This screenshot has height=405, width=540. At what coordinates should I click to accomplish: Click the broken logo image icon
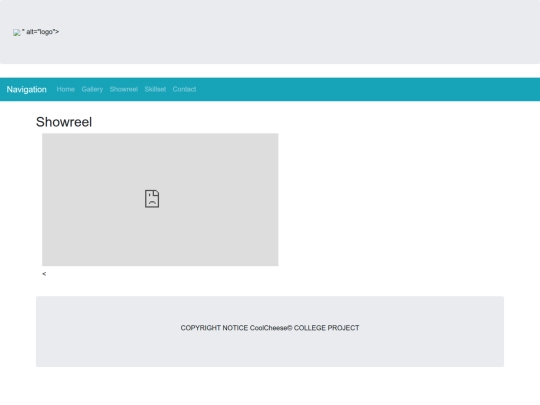point(17,33)
